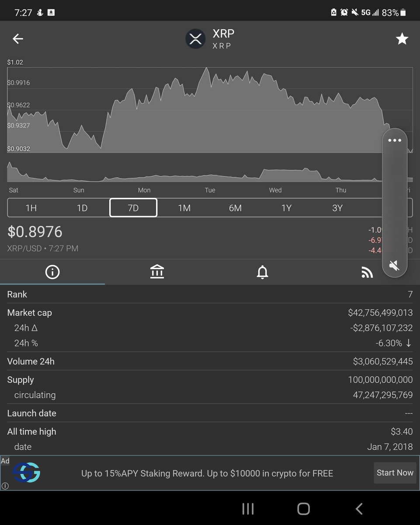
Task: Tap the 24h % value -6.30%
Action: (x=389, y=343)
